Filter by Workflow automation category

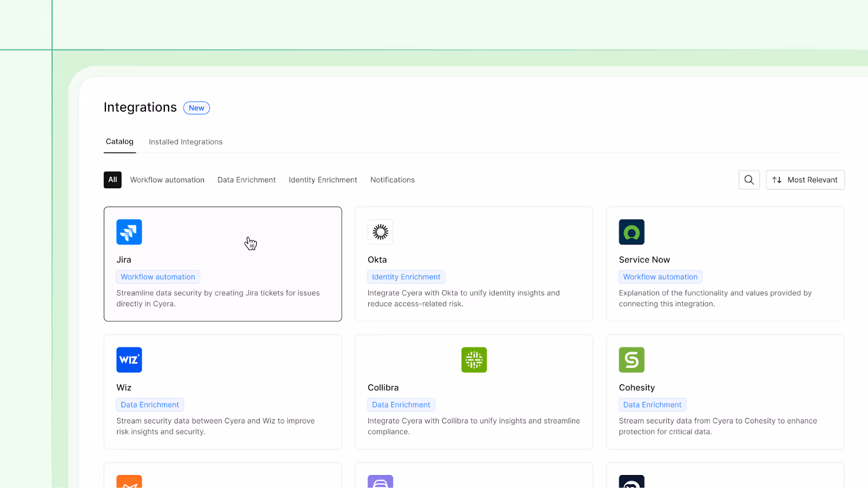click(167, 180)
